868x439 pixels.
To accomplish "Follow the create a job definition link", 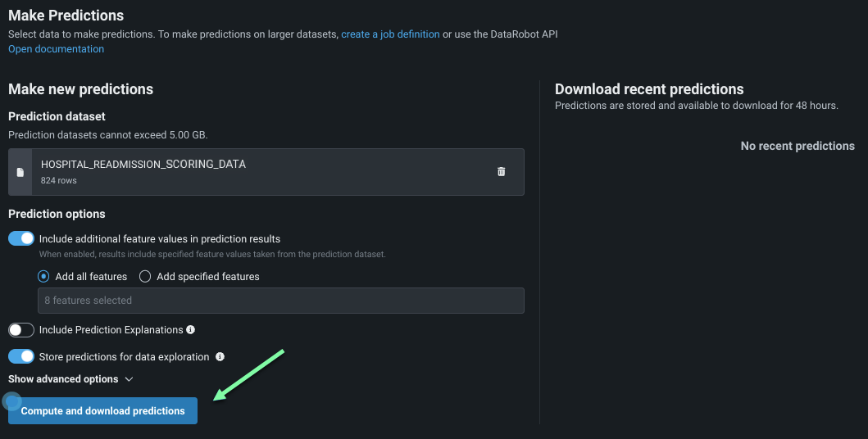I will [390, 34].
